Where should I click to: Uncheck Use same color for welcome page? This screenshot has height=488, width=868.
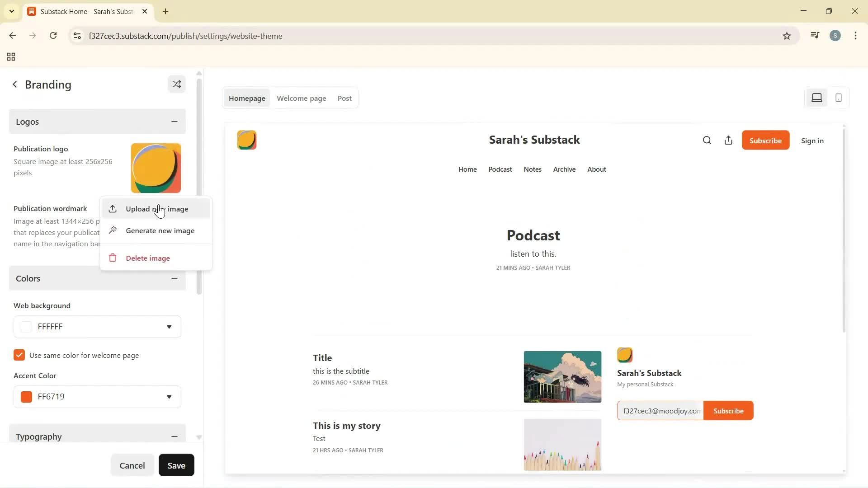point(19,356)
